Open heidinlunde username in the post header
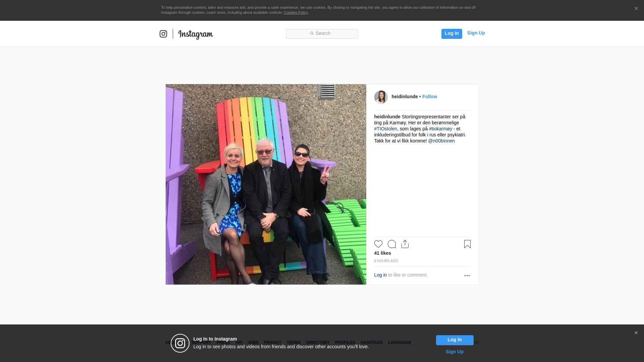 click(405, 97)
